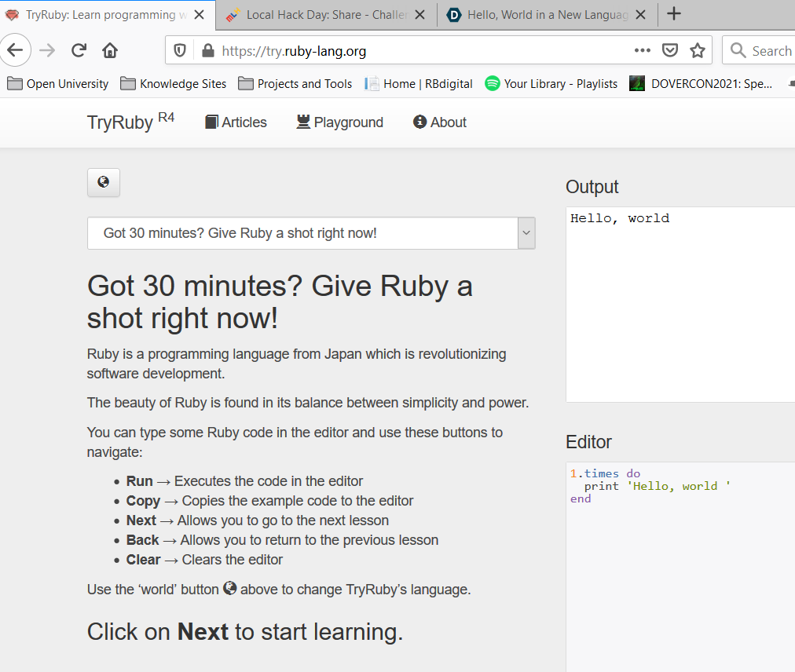Open the Home | RBdigital bookmark

tap(418, 84)
